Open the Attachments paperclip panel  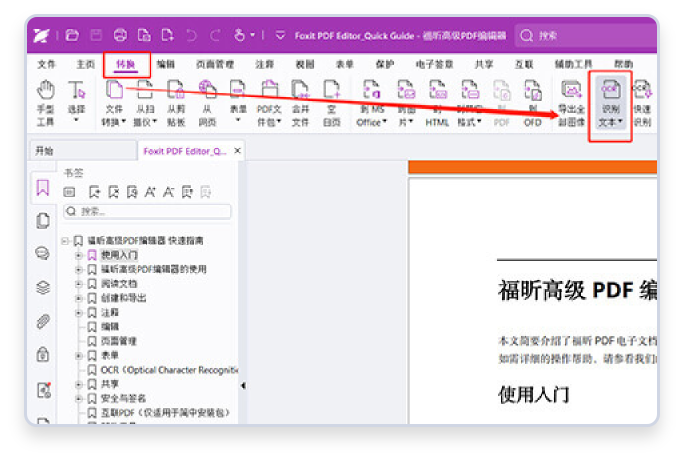(43, 321)
